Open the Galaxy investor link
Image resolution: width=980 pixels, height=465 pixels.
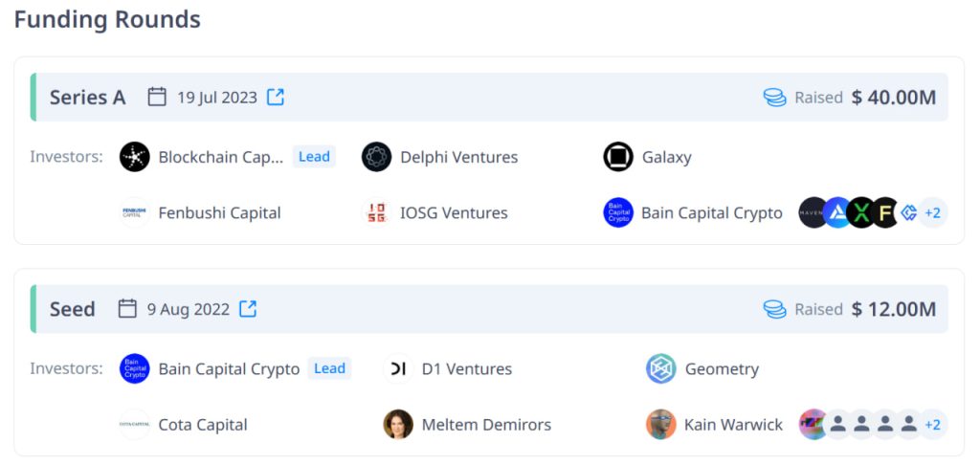coord(667,158)
